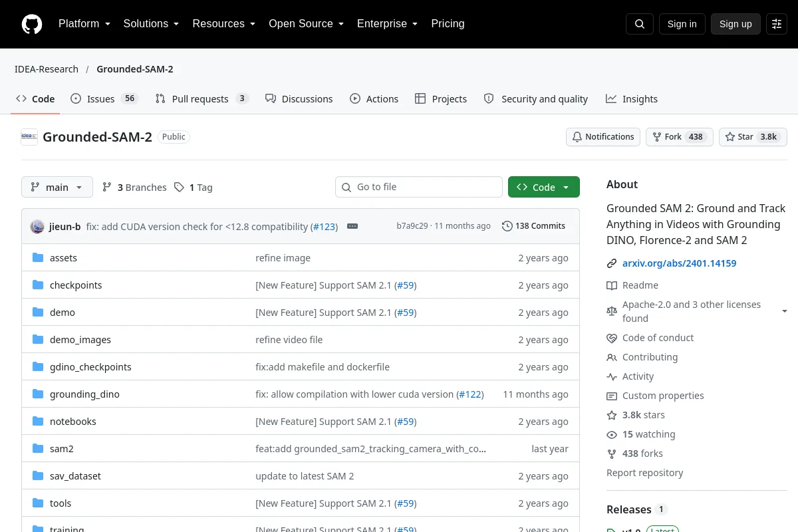Click the checkpoints folder icon
The width and height of the screenshot is (798, 532).
38,285
